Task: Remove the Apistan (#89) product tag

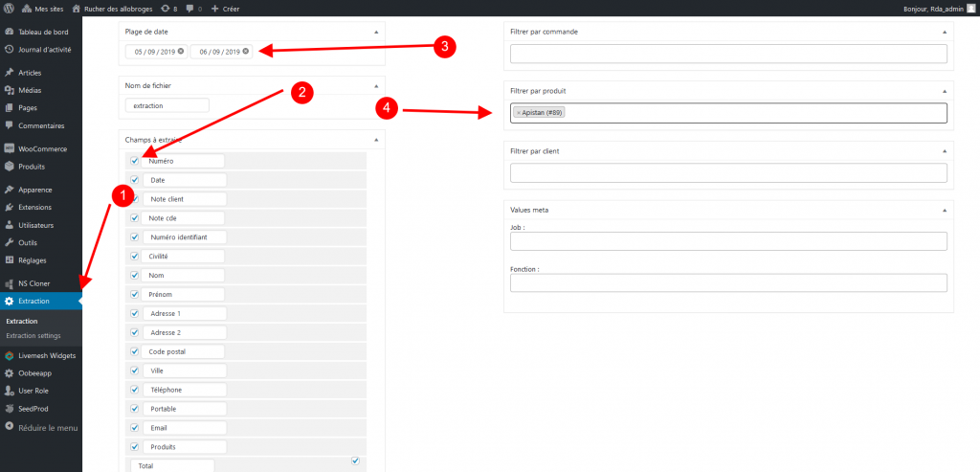Action: click(x=519, y=113)
